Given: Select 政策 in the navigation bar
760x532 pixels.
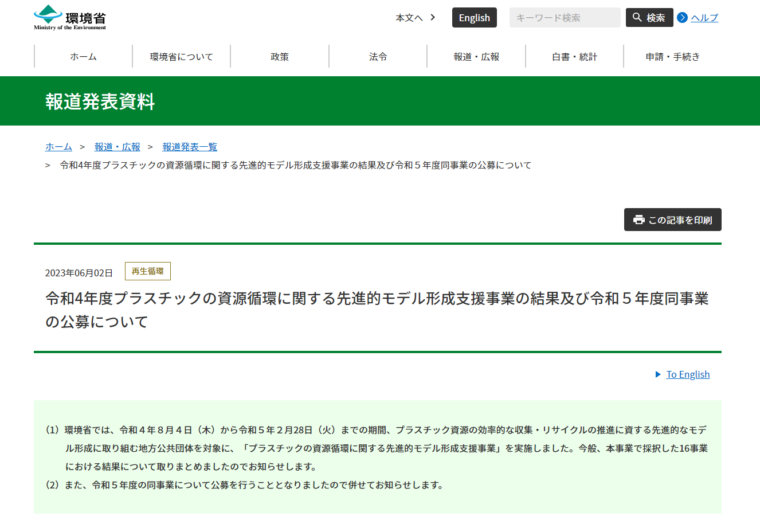Looking at the screenshot, I should pyautogui.click(x=280, y=57).
